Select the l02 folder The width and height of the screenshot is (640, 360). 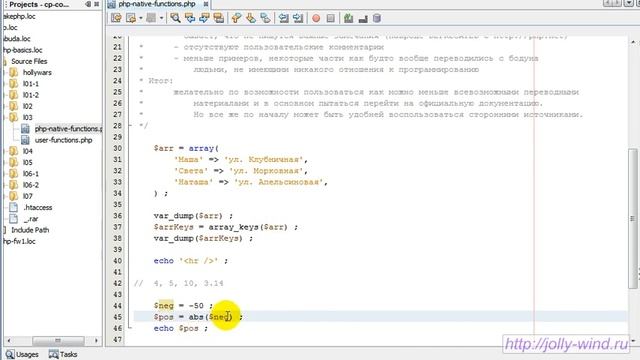[x=27, y=106]
